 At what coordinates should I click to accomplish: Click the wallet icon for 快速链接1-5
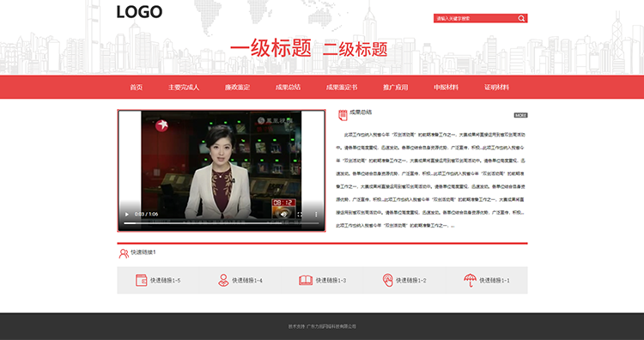142,280
